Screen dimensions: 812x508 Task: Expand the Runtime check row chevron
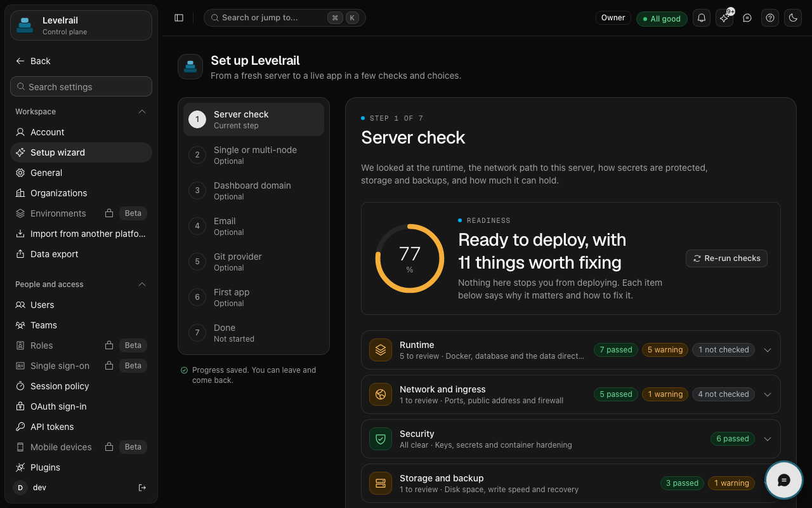pos(768,350)
